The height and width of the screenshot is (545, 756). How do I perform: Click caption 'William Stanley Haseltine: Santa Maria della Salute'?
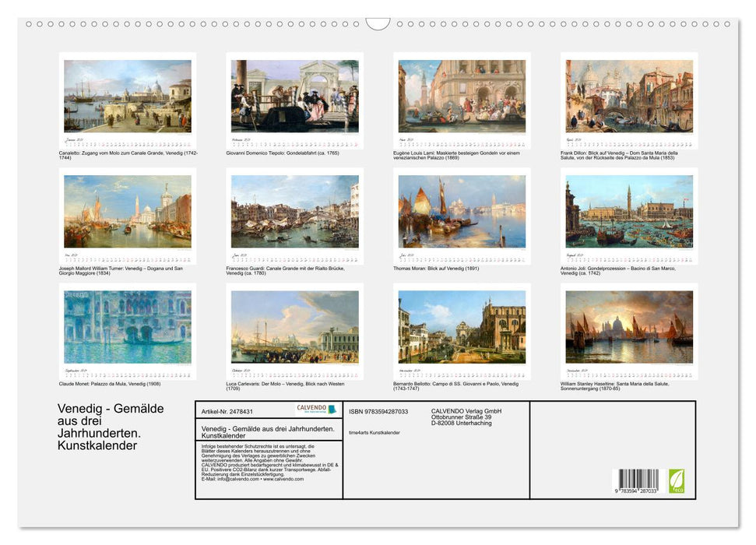pos(615,386)
